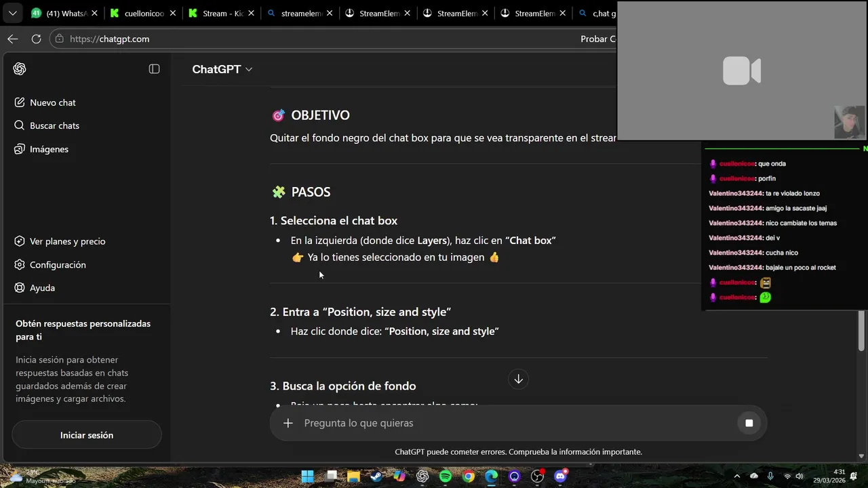Click the plus attach button in message box
The width and height of the screenshot is (868, 488).
click(288, 423)
